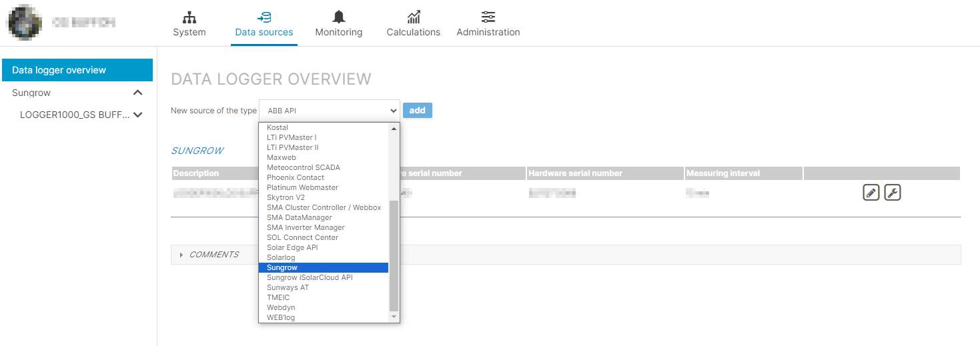
Task: Edit the Sungrow logger with pencil icon
Action: (871, 193)
